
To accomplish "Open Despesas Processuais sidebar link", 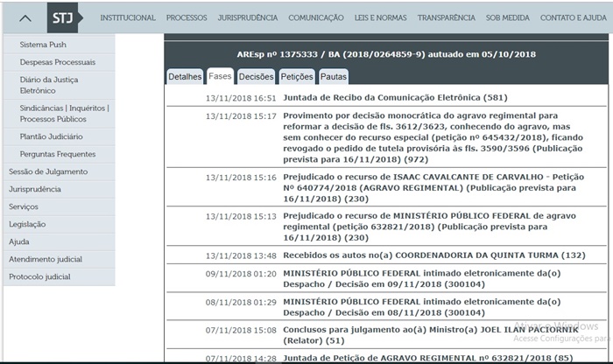I will (x=55, y=63).
